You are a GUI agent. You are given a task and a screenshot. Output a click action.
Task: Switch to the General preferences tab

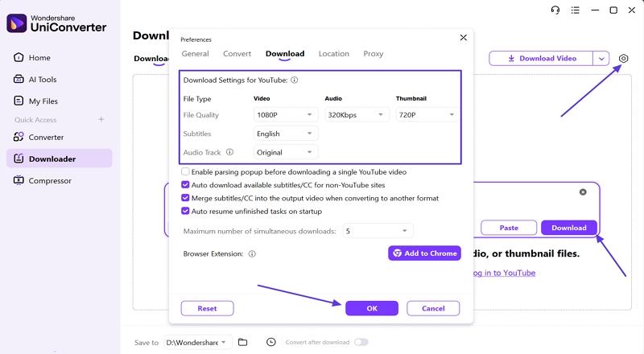pyautogui.click(x=195, y=54)
